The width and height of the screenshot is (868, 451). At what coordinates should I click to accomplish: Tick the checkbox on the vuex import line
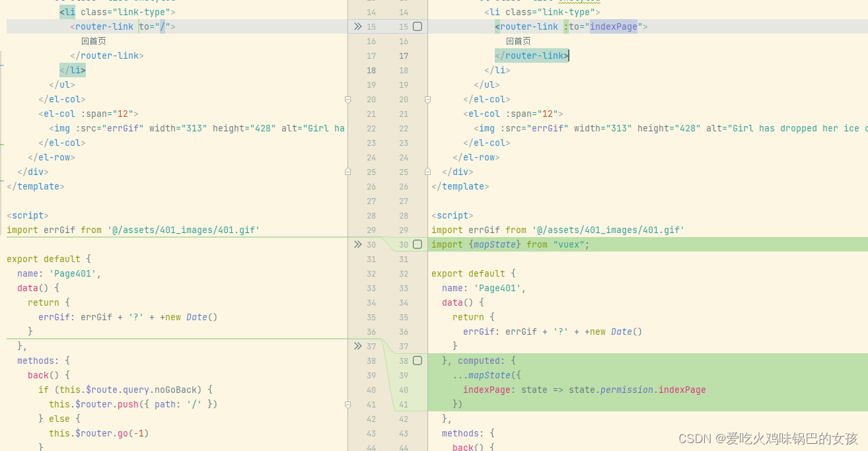(417, 244)
